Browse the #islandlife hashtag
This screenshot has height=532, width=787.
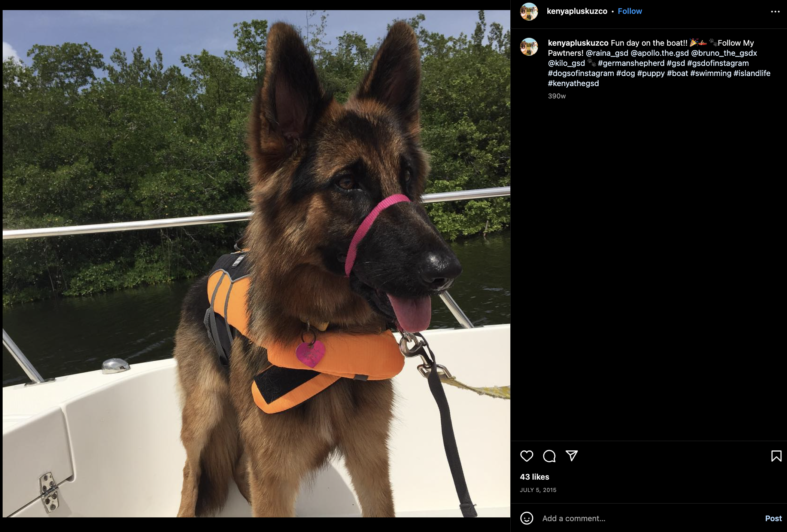tap(752, 73)
